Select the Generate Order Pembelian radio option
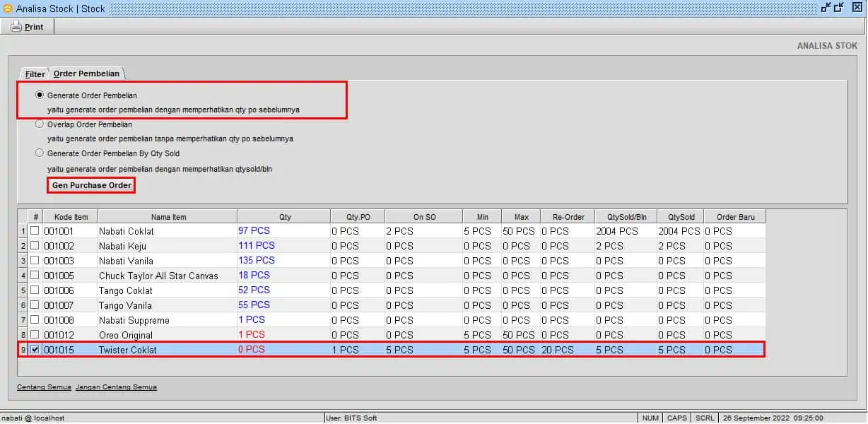The height and width of the screenshot is (424, 868). coord(40,95)
